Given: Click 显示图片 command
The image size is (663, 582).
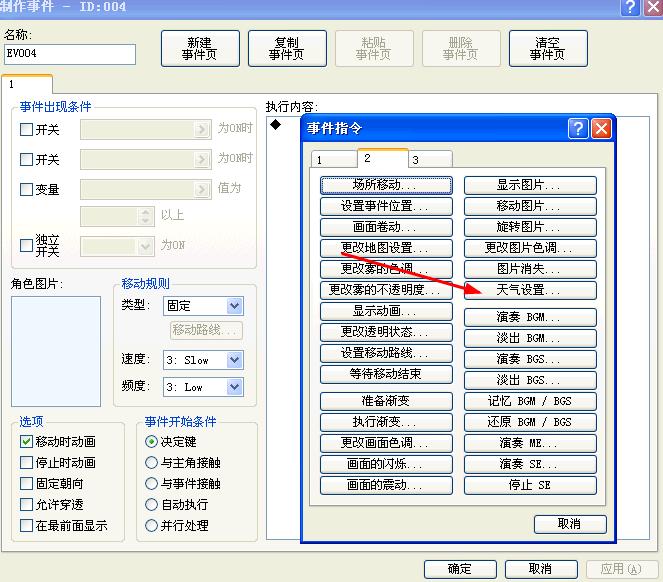Looking at the screenshot, I should click(530, 185).
